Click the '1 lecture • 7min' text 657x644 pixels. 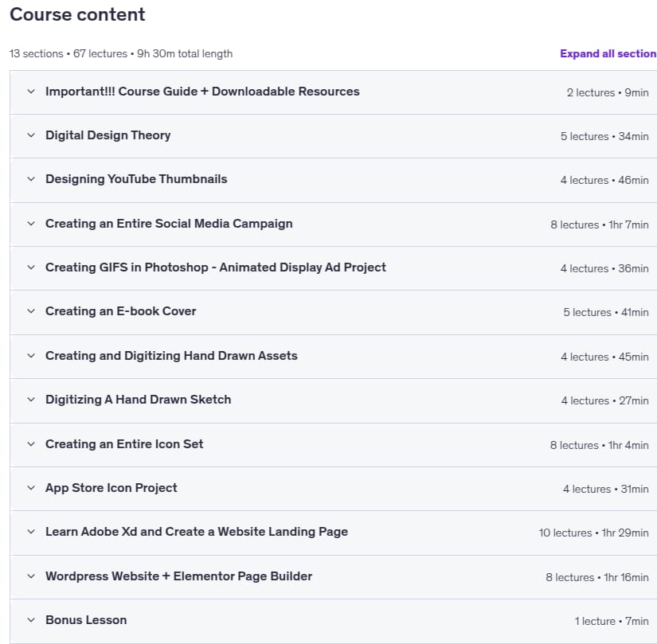[612, 621]
